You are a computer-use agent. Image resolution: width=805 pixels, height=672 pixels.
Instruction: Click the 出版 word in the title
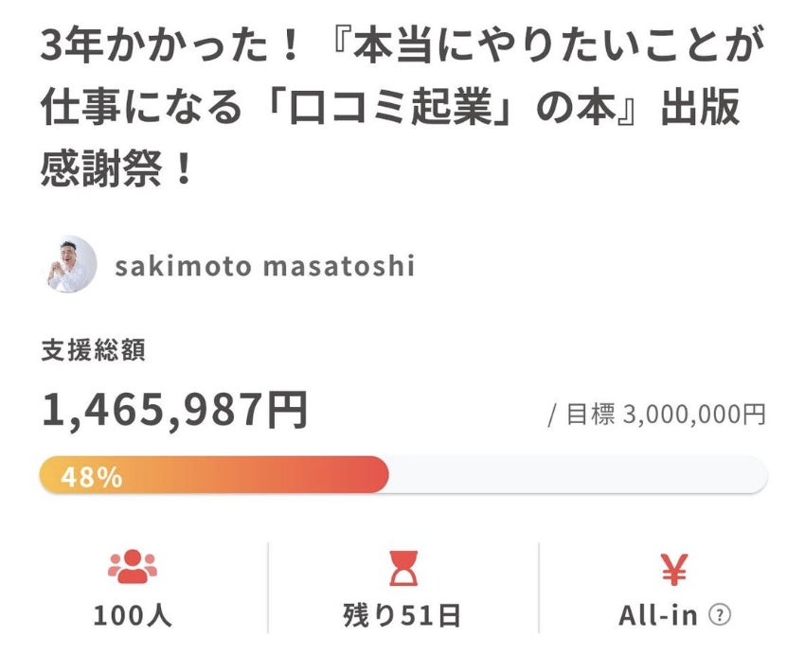pyautogui.click(x=700, y=107)
